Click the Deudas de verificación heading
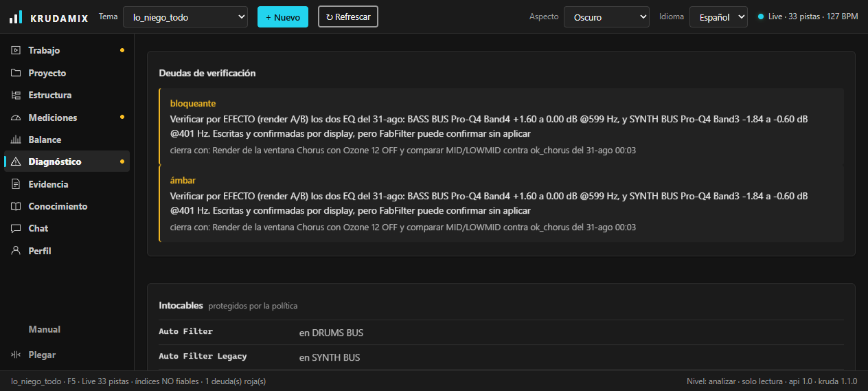Screen dimensions: 868x391 click(x=207, y=73)
